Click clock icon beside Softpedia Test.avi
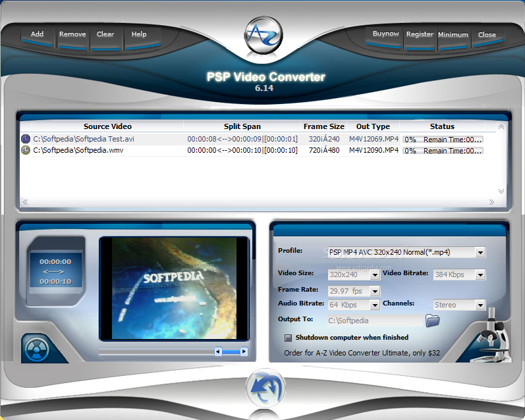 click(26, 139)
